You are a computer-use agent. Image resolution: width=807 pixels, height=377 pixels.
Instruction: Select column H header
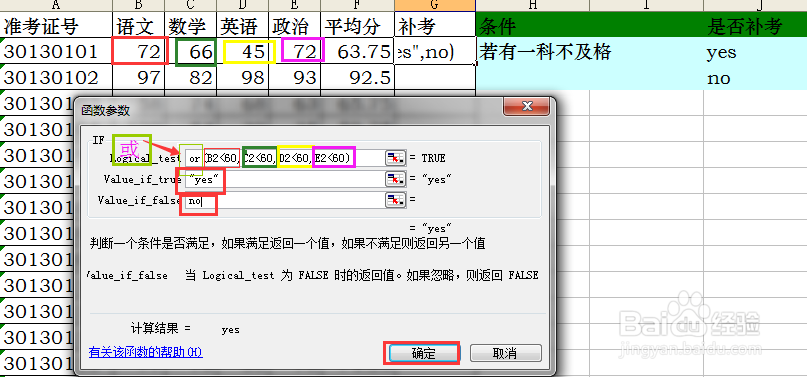point(533,5)
